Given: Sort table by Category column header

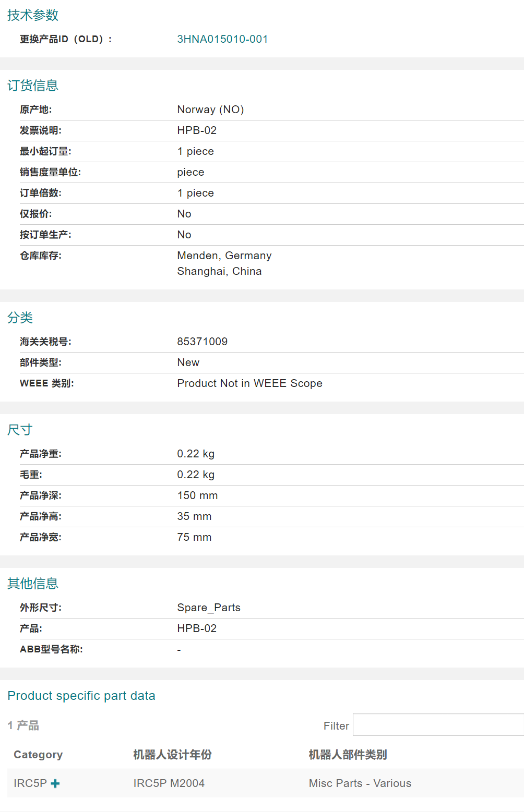Looking at the screenshot, I should coord(38,755).
